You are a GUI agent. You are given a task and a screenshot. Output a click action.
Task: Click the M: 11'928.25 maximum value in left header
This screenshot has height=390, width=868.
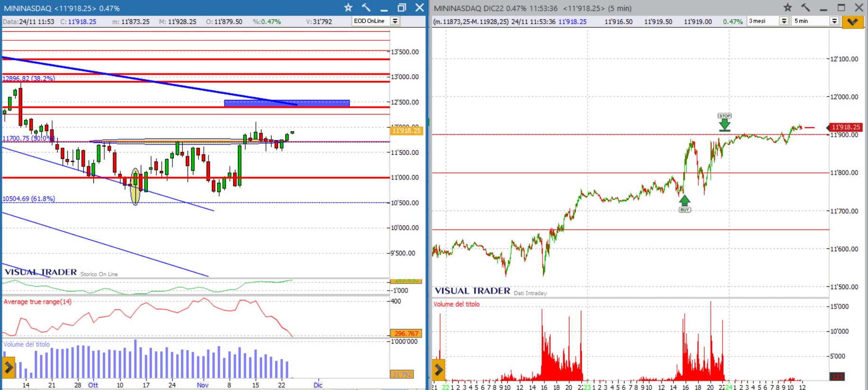click(x=178, y=22)
